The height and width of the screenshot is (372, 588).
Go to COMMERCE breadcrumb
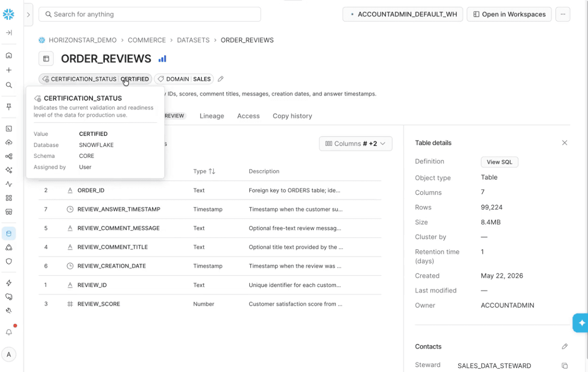tap(147, 40)
